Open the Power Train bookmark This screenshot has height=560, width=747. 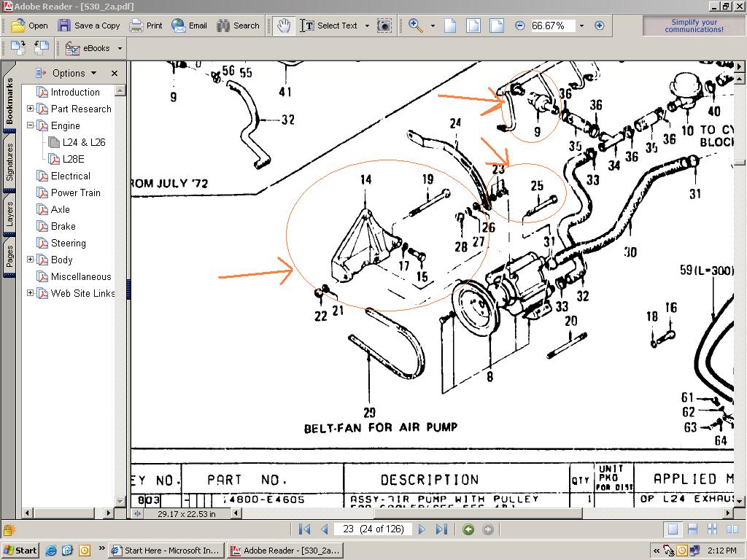pyautogui.click(x=76, y=192)
